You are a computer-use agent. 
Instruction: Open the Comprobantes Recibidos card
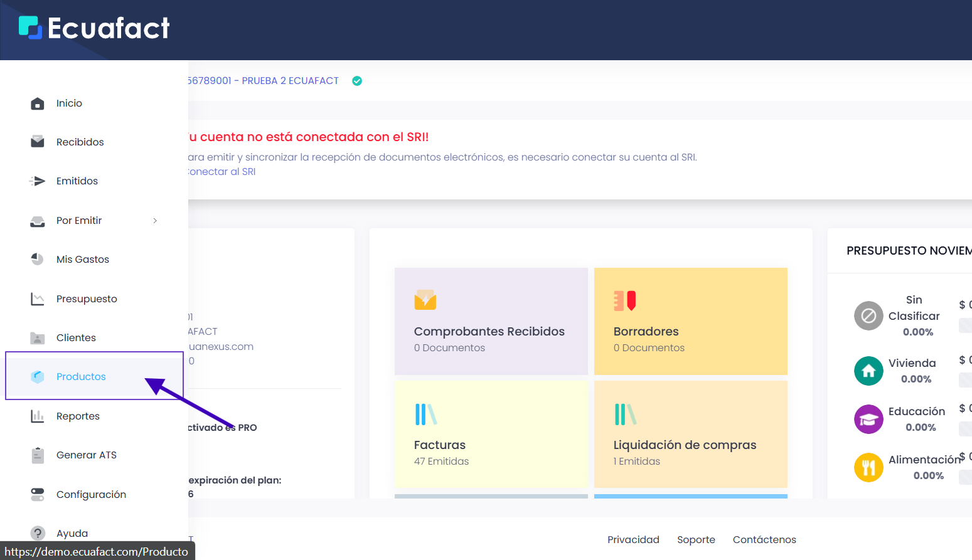click(x=490, y=321)
